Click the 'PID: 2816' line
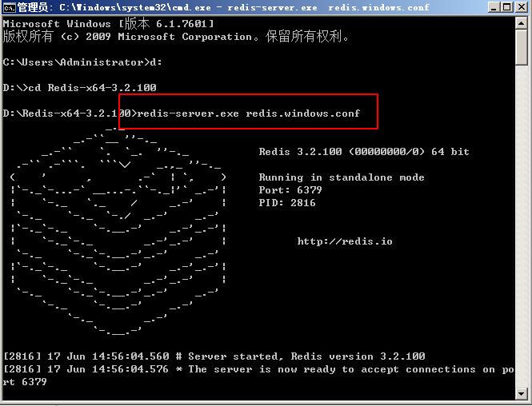532x406 pixels. 287,203
